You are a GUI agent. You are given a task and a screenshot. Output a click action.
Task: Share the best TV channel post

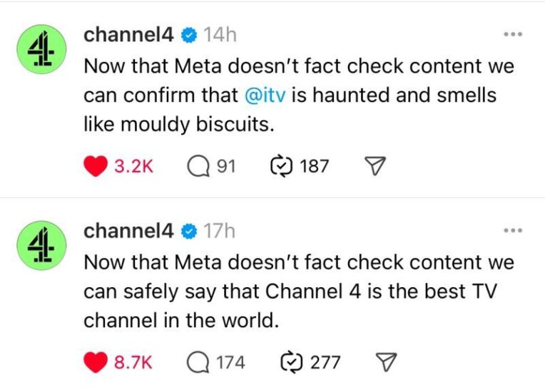pyautogui.click(x=386, y=362)
